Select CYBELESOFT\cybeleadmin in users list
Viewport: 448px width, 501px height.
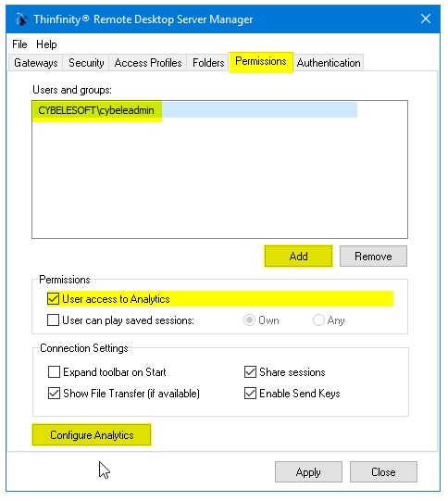194,110
